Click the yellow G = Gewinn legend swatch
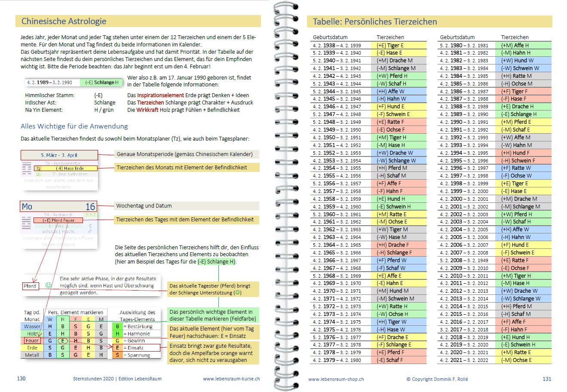The image size is (567, 392). [x=117, y=341]
